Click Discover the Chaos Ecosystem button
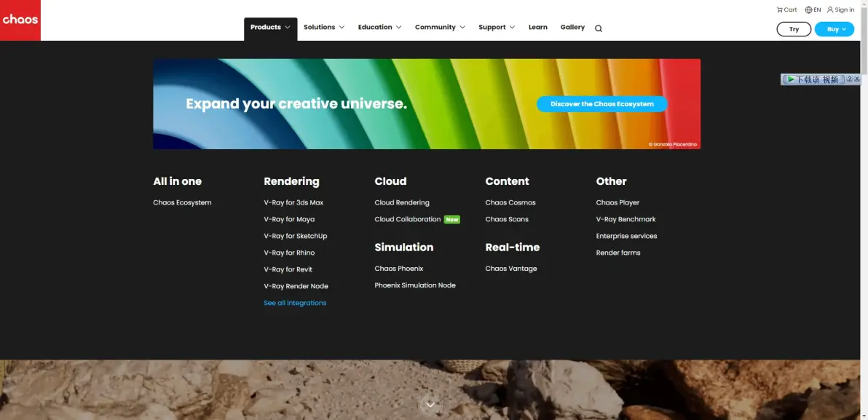 click(601, 104)
